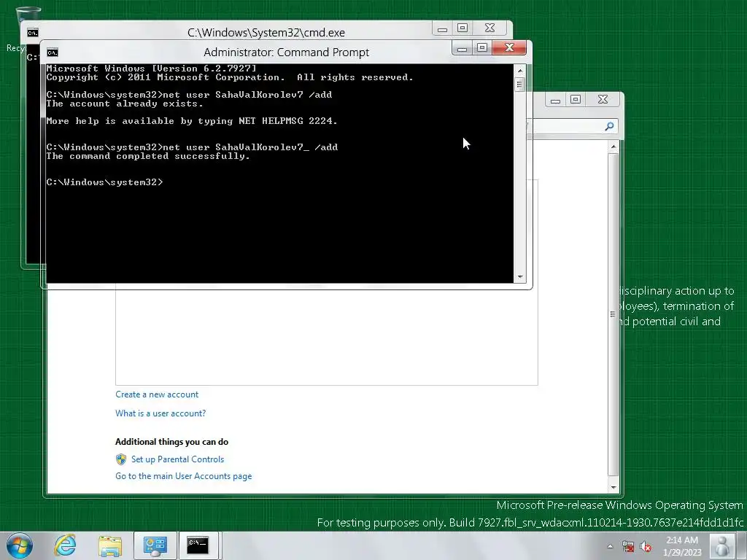Click User Accounts window scroll down arrow
The height and width of the screenshot is (560, 747).
point(614,488)
